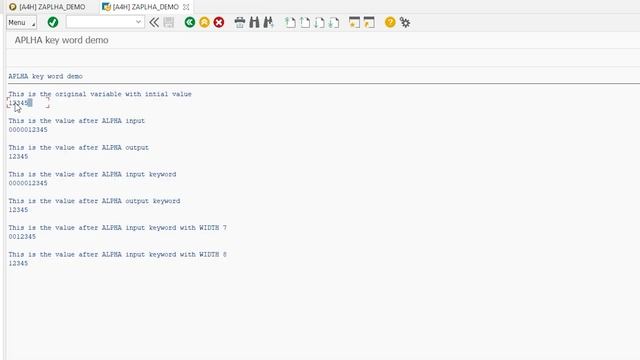Click value 0000012345 under ALPHA input keyword
Screen dimensions: 640x360
click(x=28, y=183)
